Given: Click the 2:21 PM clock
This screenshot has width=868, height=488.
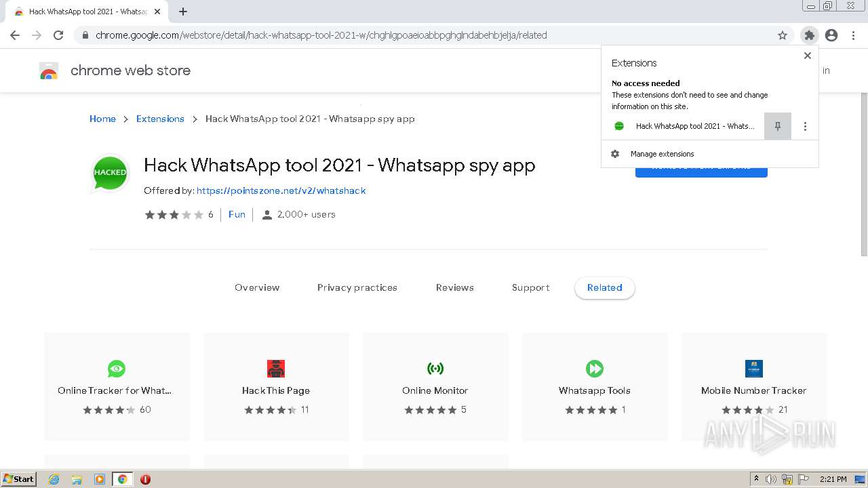Looking at the screenshot, I should [833, 479].
